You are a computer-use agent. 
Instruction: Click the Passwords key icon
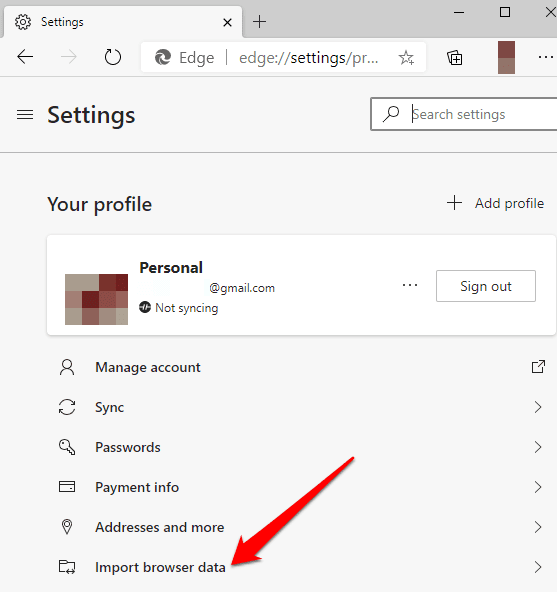point(67,447)
